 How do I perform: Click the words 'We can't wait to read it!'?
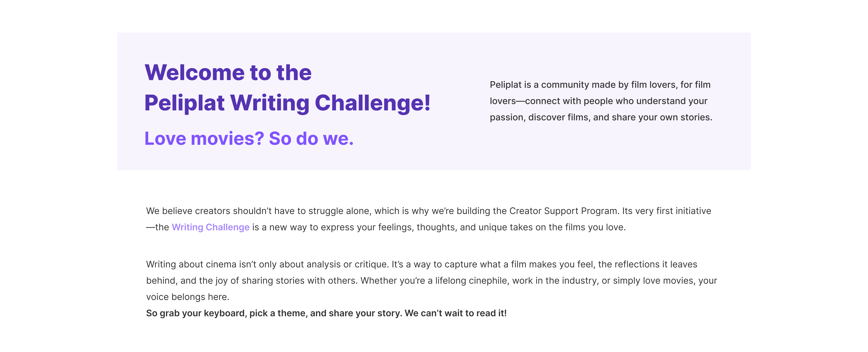[x=456, y=313]
